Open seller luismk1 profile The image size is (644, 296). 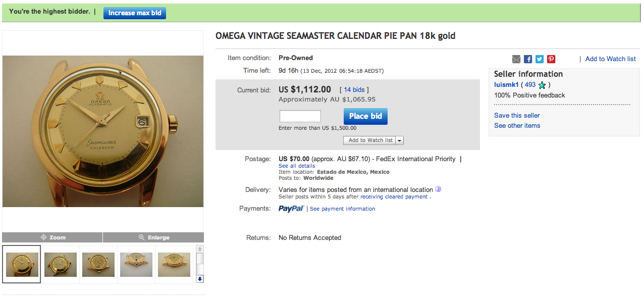pyautogui.click(x=506, y=85)
